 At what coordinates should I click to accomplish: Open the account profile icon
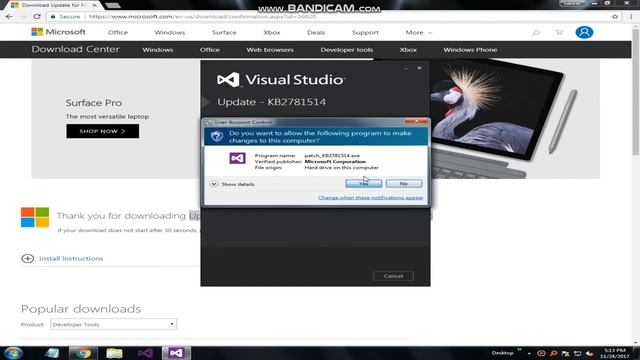click(x=584, y=32)
